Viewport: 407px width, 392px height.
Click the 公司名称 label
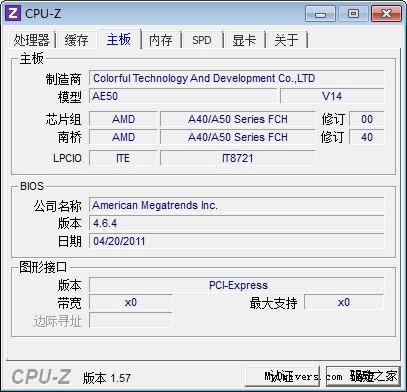(x=57, y=206)
